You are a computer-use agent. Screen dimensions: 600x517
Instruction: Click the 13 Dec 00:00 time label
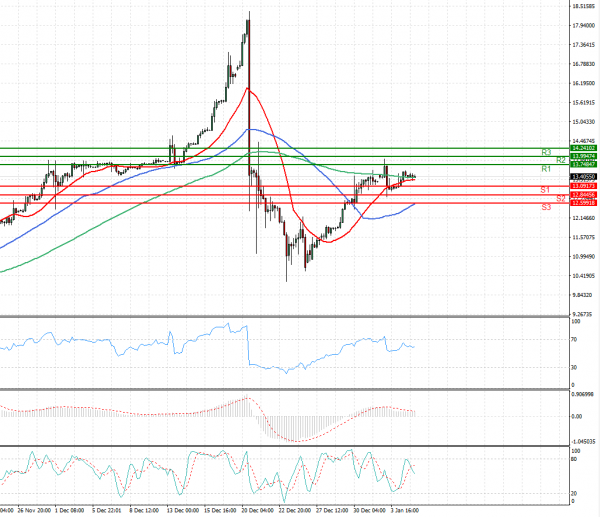click(183, 510)
